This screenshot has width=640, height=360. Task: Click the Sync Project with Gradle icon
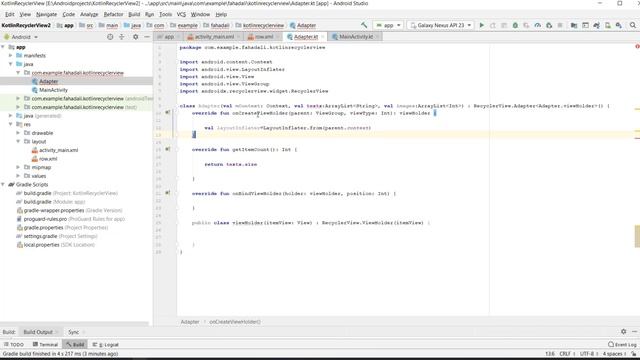(x=596, y=25)
